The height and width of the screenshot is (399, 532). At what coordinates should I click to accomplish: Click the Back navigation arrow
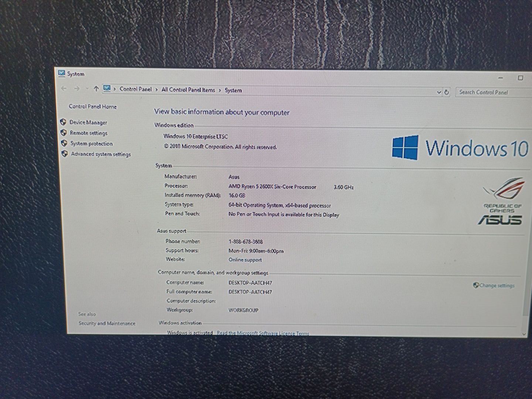(x=64, y=88)
